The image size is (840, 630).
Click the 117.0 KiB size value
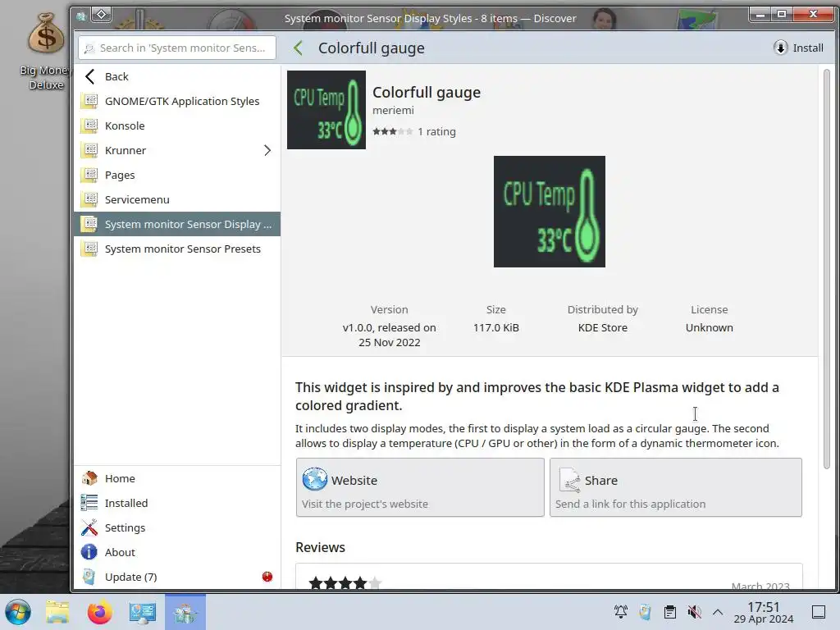tap(496, 328)
